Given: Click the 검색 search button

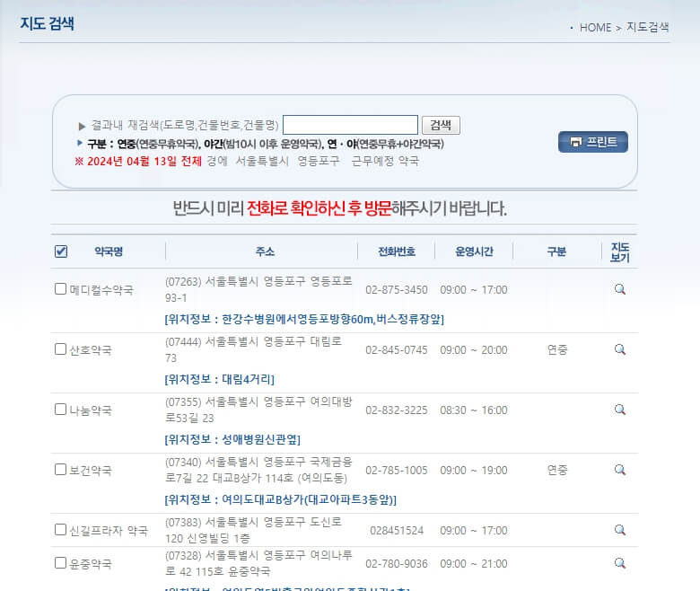Looking at the screenshot, I should coord(441,125).
